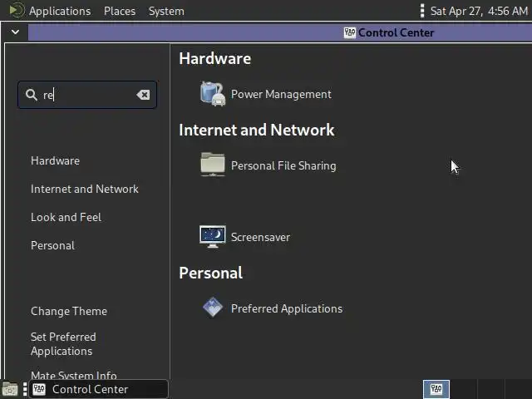Open the Applications menu

point(60,11)
